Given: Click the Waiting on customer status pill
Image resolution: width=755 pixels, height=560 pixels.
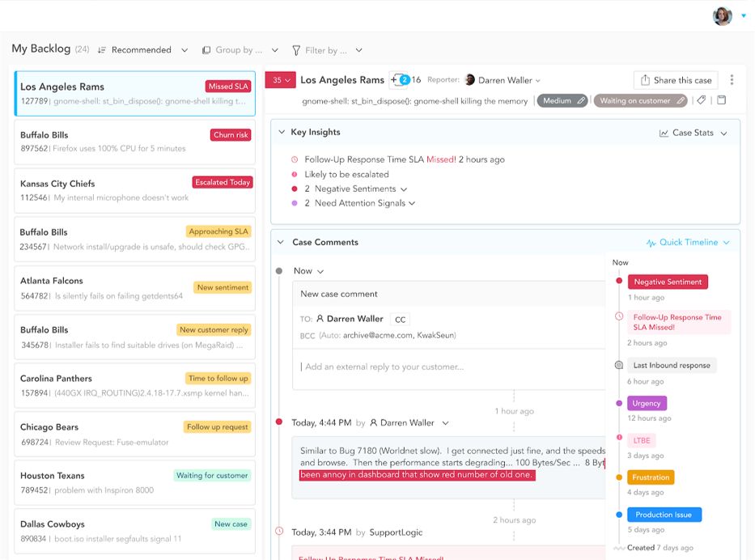Looking at the screenshot, I should pos(641,100).
